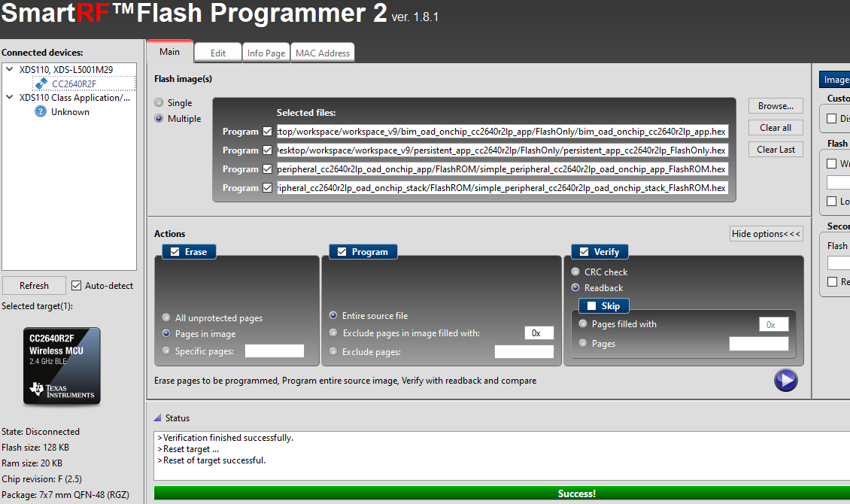Click the bim_oad_onchip app hex path field
Viewport: 850px width, 504px height.
coord(502,131)
